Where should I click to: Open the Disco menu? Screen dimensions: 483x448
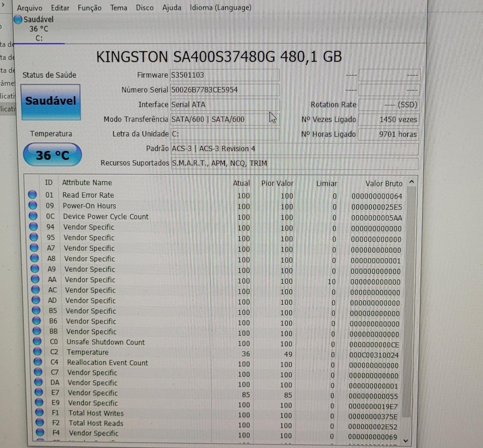[145, 8]
